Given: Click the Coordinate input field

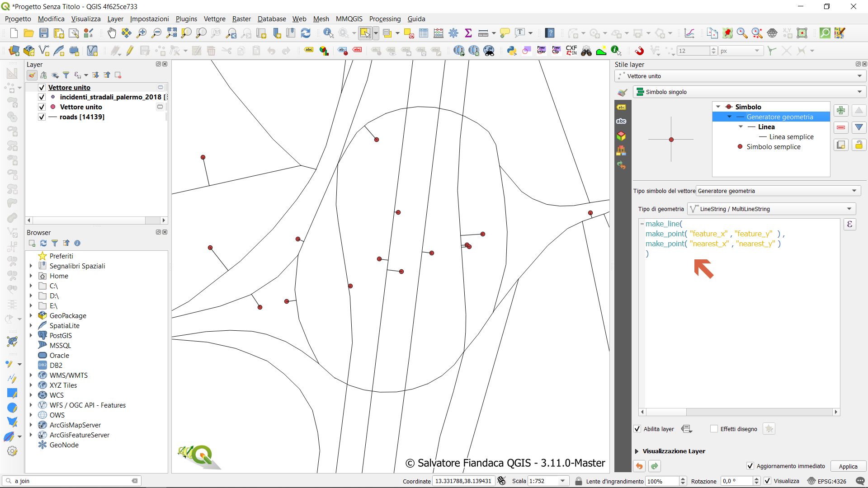Looking at the screenshot, I should click(463, 481).
